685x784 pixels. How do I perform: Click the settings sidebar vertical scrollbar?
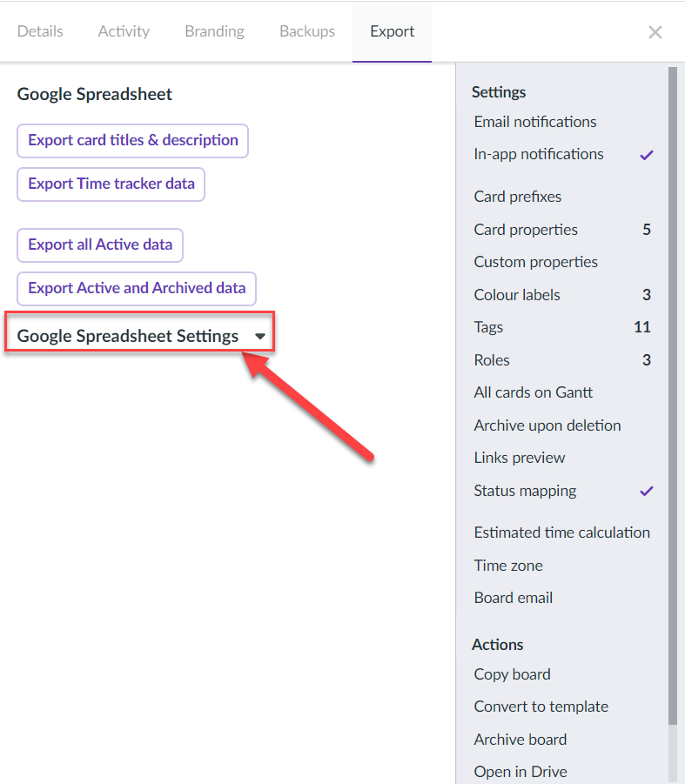673,395
